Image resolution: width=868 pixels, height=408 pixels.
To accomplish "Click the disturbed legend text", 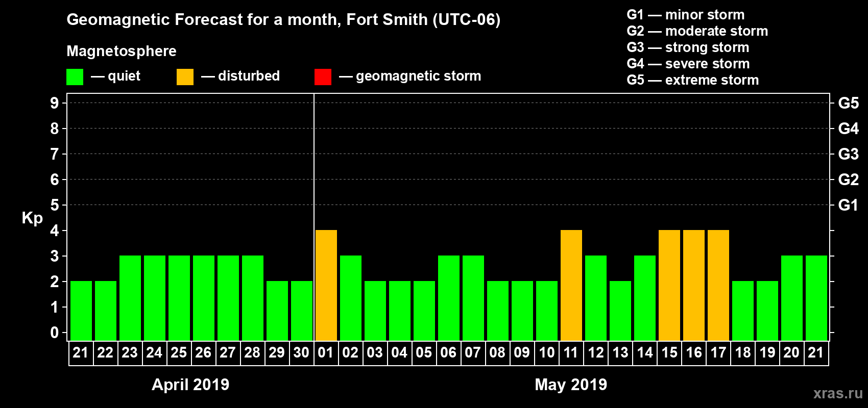I will tap(249, 76).
